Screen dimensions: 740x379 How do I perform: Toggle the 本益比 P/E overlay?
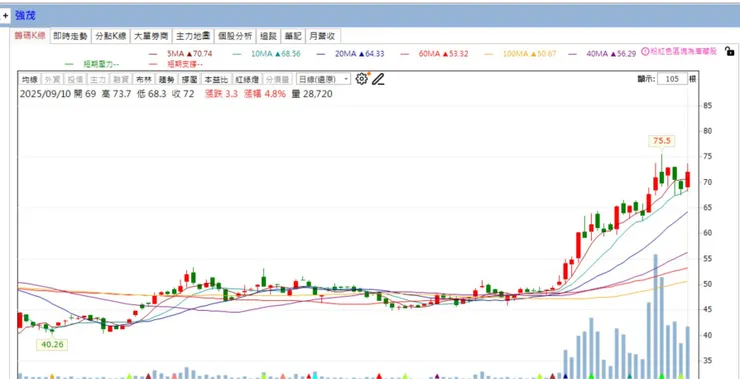pos(216,79)
